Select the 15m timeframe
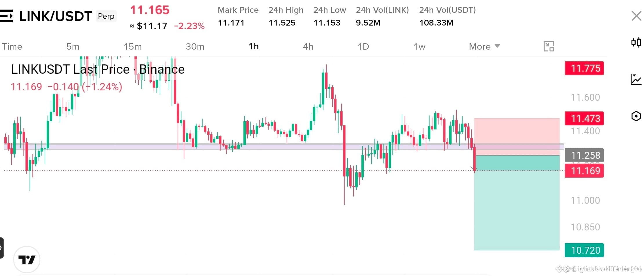 [132, 46]
